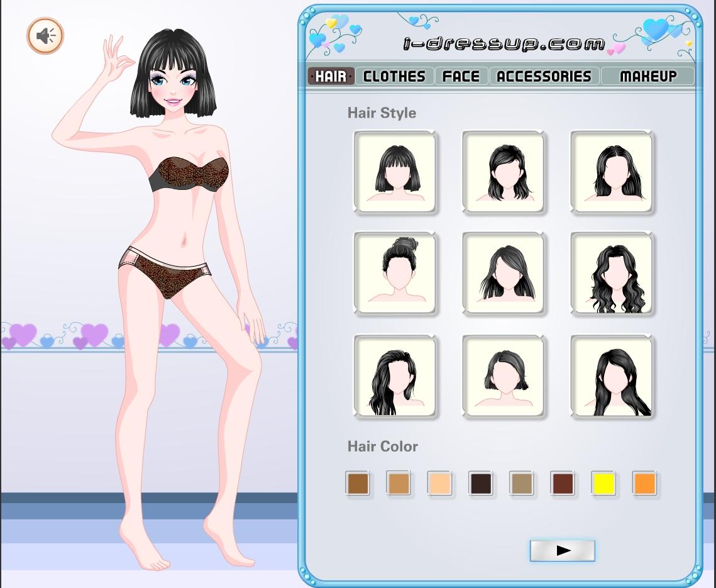The width and height of the screenshot is (716, 588).
Task: Open the MAKEUP tab
Action: pyautogui.click(x=647, y=76)
